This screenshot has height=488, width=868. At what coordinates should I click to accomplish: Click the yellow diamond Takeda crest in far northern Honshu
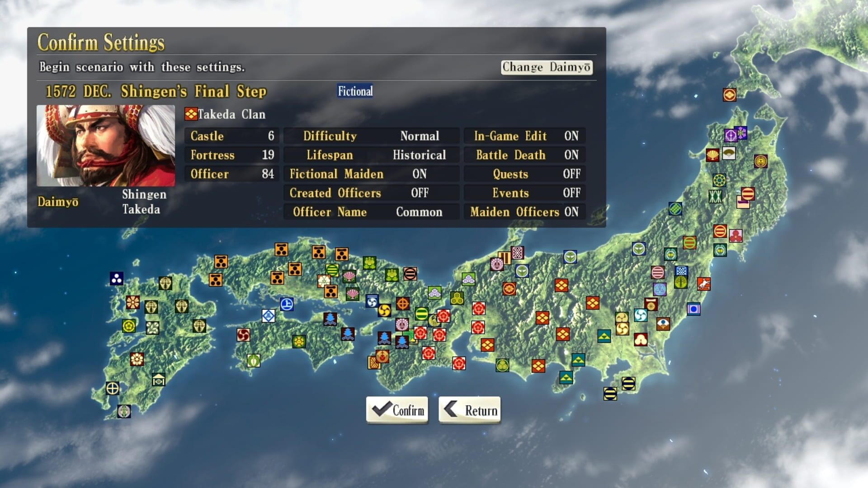(730, 95)
